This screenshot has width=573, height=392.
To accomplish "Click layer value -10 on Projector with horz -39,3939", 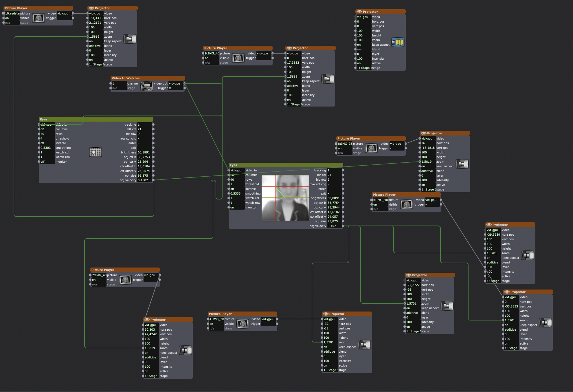I will (x=493, y=267).
